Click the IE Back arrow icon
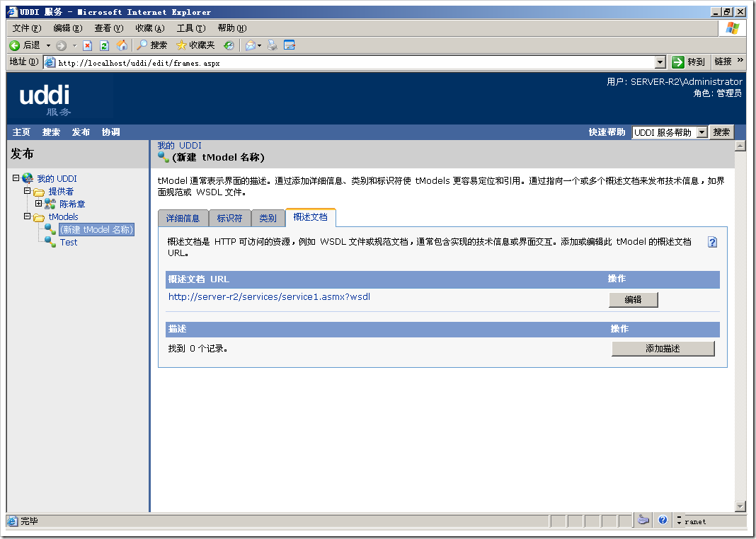This screenshot has height=539, width=756. tap(15, 45)
